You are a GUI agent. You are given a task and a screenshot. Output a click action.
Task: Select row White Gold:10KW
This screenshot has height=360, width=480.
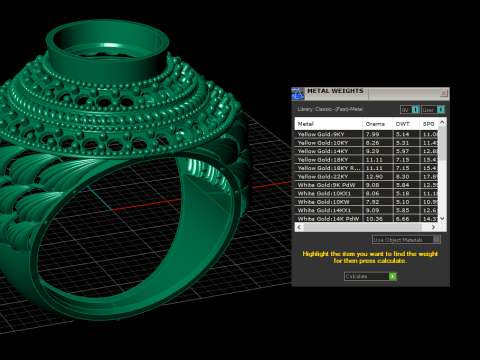367,202
